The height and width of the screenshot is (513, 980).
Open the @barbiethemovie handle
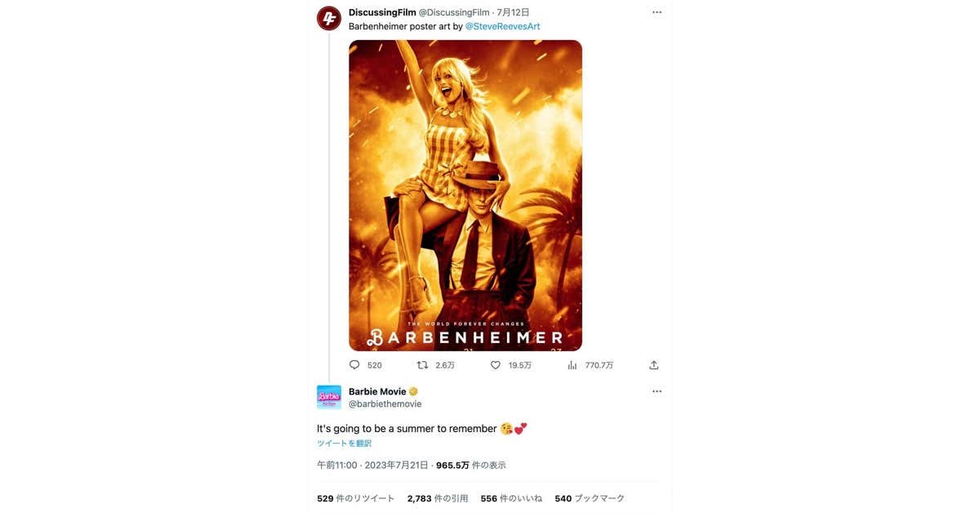click(385, 404)
